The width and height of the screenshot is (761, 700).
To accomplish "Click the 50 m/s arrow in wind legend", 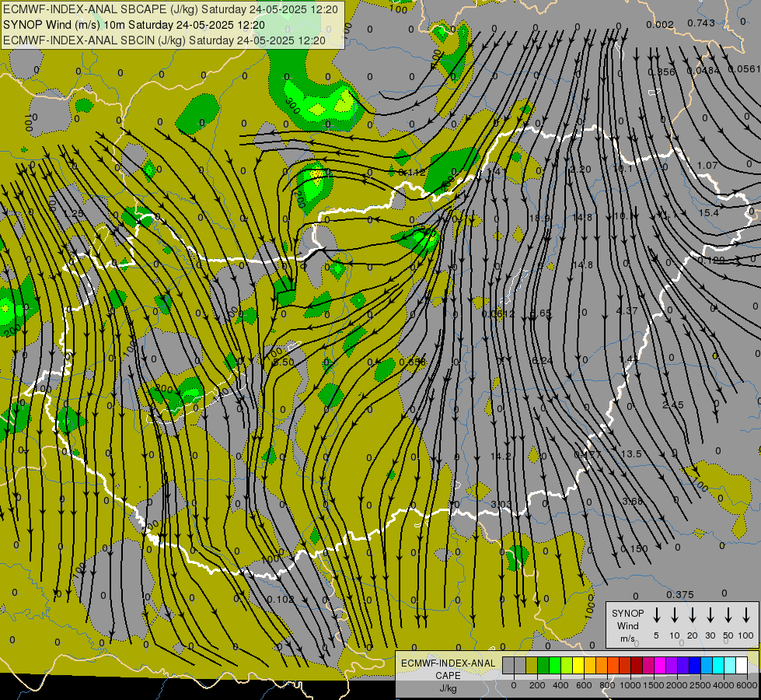I will coord(728,615).
